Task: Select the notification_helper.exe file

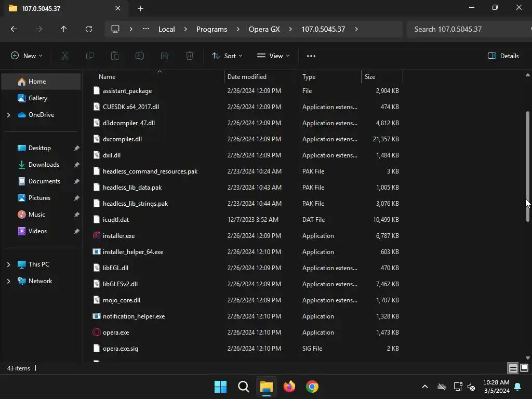Action: coord(246,316)
